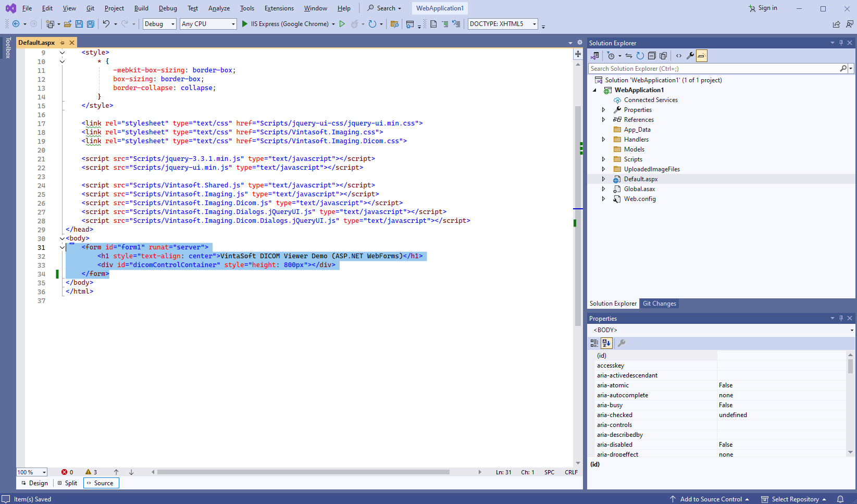The width and height of the screenshot is (857, 504).
Task: Click the warnings count indicator showing 3
Action: (91, 472)
